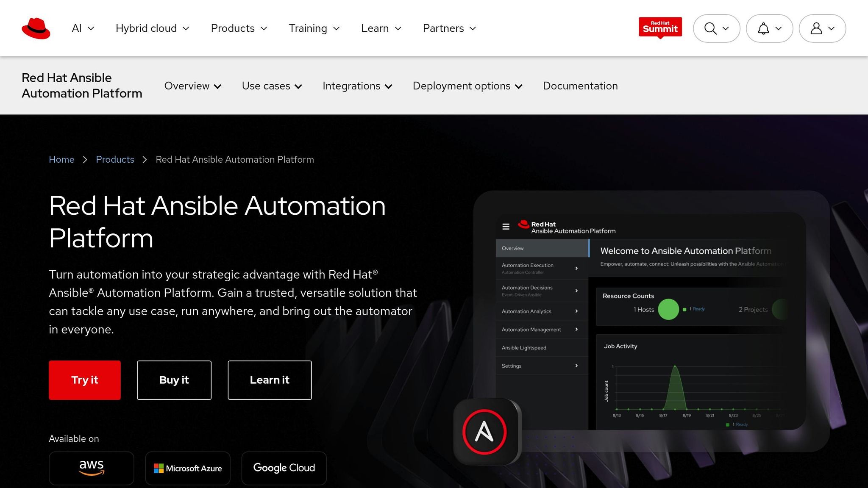Select Ansible Lightspeed in preview sidebar
This screenshot has height=488, width=868.
(542, 348)
